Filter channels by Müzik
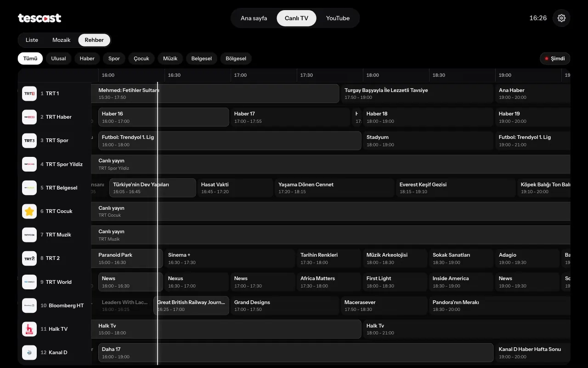The image size is (588, 368). coord(170,58)
